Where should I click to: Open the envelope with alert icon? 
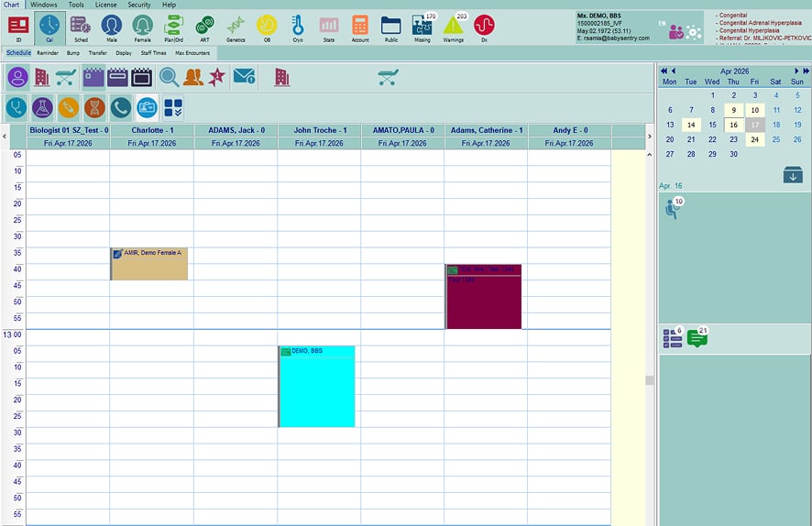[x=245, y=77]
